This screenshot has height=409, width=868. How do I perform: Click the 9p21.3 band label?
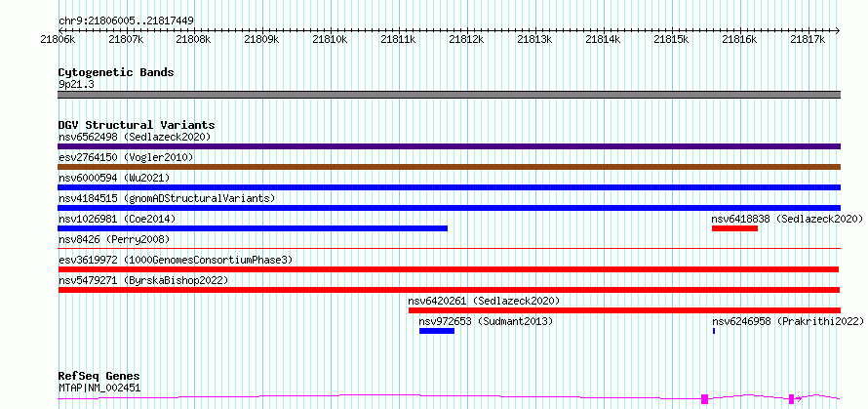click(76, 84)
